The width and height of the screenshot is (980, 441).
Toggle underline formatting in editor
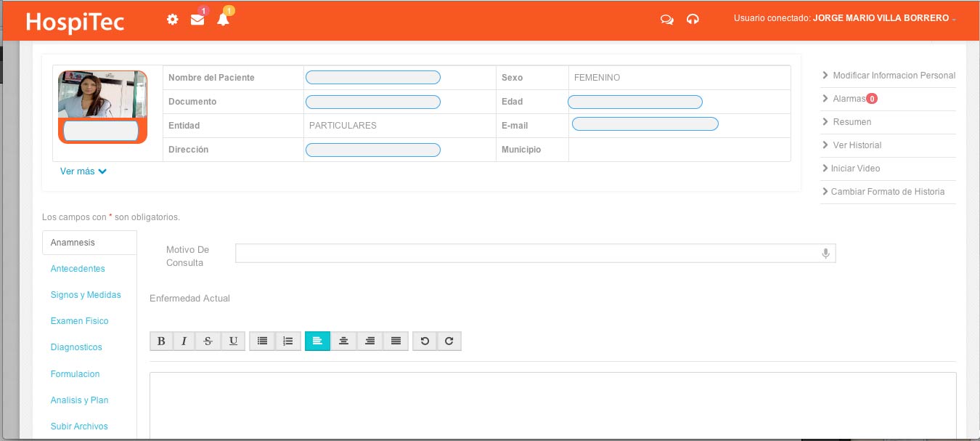232,341
